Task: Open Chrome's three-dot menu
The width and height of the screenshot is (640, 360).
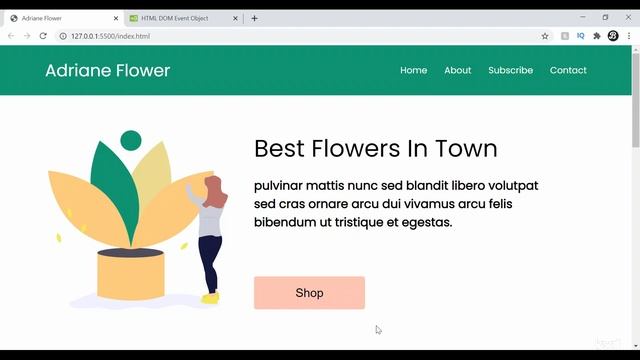Action: (x=629, y=36)
